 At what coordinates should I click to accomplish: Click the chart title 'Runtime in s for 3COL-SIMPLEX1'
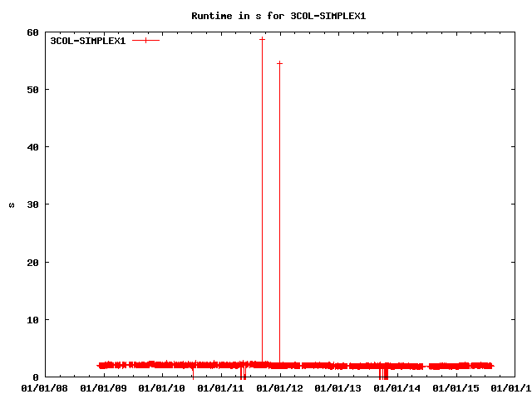[x=266, y=16]
